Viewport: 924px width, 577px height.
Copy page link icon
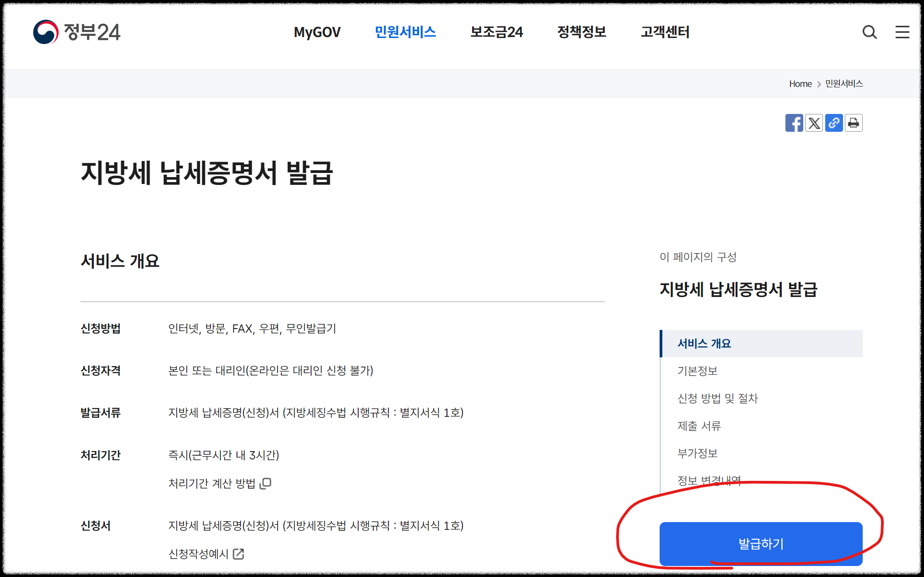834,123
